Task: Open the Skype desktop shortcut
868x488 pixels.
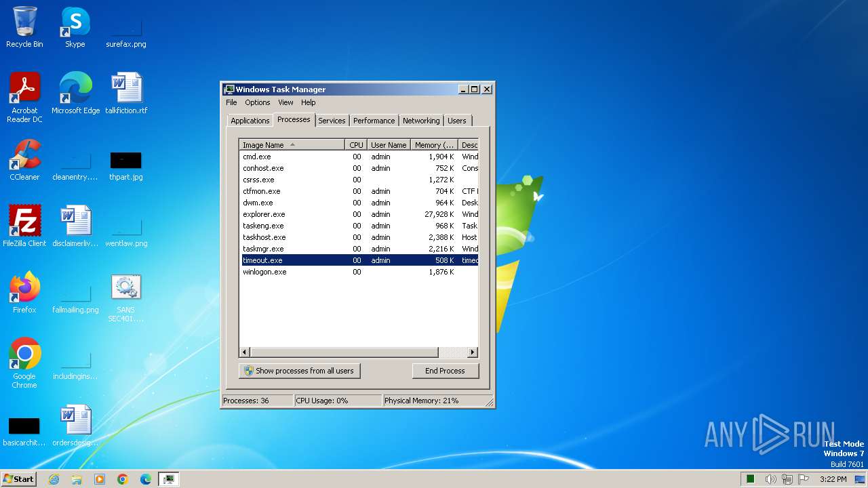Action: pyautogui.click(x=75, y=28)
